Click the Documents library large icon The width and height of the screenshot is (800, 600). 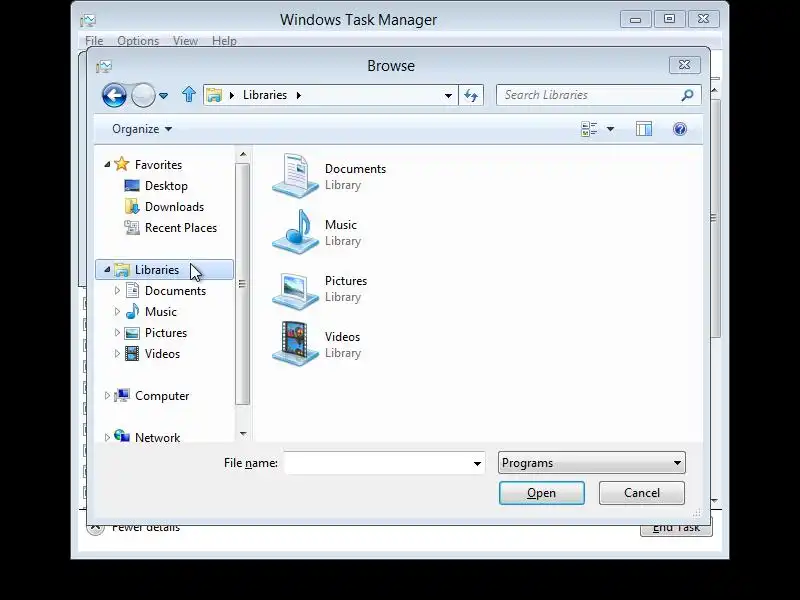[295, 176]
